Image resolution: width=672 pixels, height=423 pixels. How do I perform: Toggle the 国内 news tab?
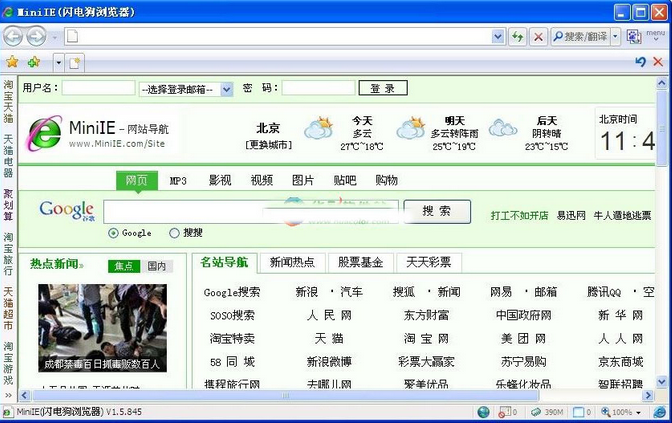[x=157, y=266]
